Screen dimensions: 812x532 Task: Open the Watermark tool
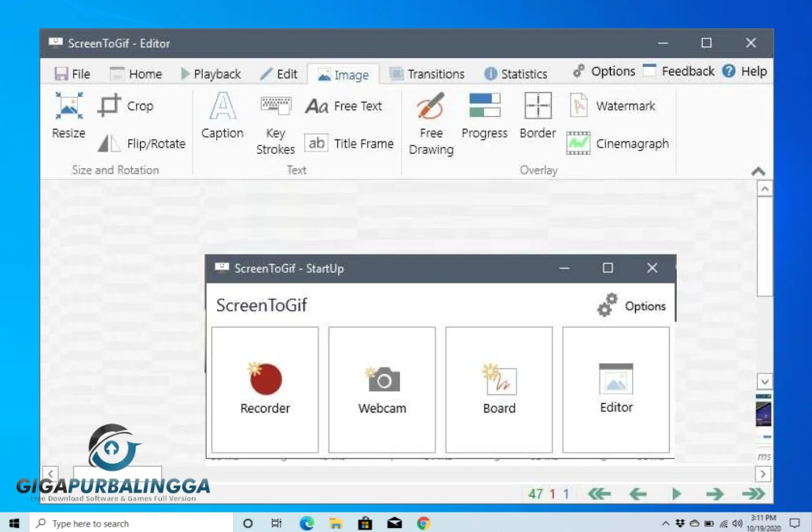pos(612,105)
